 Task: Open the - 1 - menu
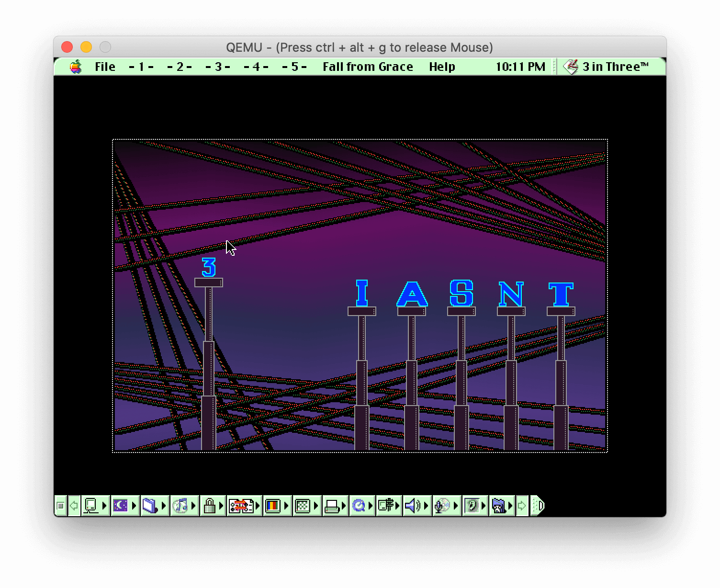(x=141, y=67)
